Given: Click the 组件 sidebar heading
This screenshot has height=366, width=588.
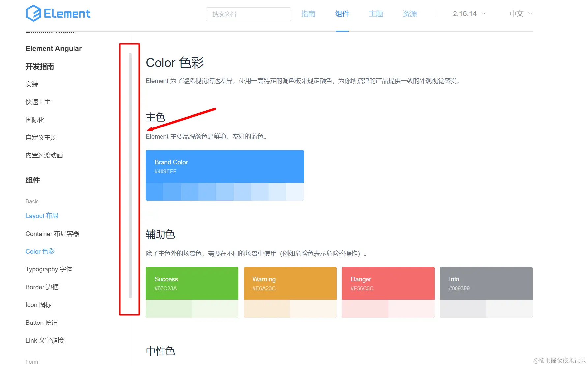Looking at the screenshot, I should click(x=33, y=180).
